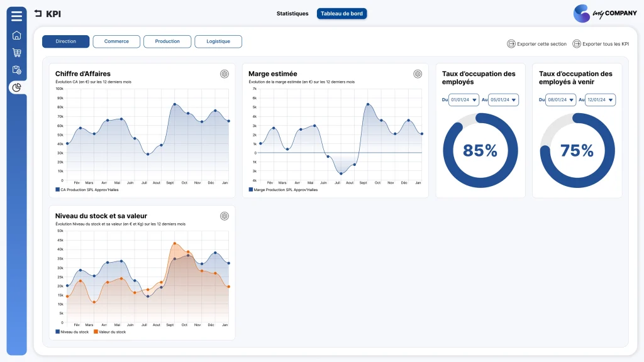Click the back arrow next to KPI
The image size is (644, 362).
click(x=38, y=14)
